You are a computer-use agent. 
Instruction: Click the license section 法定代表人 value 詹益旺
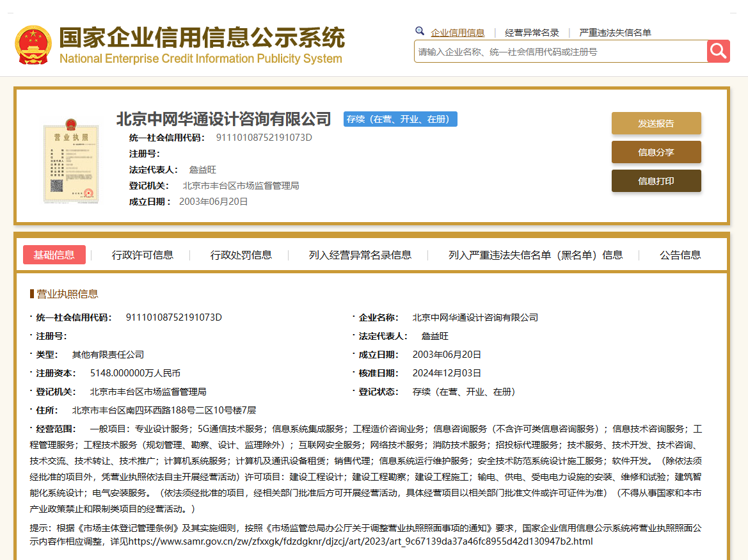point(435,336)
